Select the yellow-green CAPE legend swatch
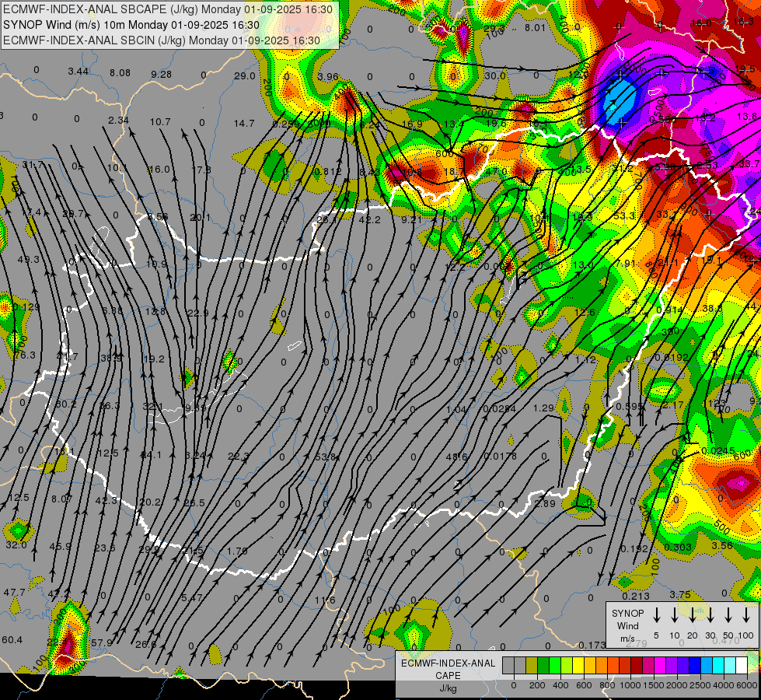 (x=567, y=665)
